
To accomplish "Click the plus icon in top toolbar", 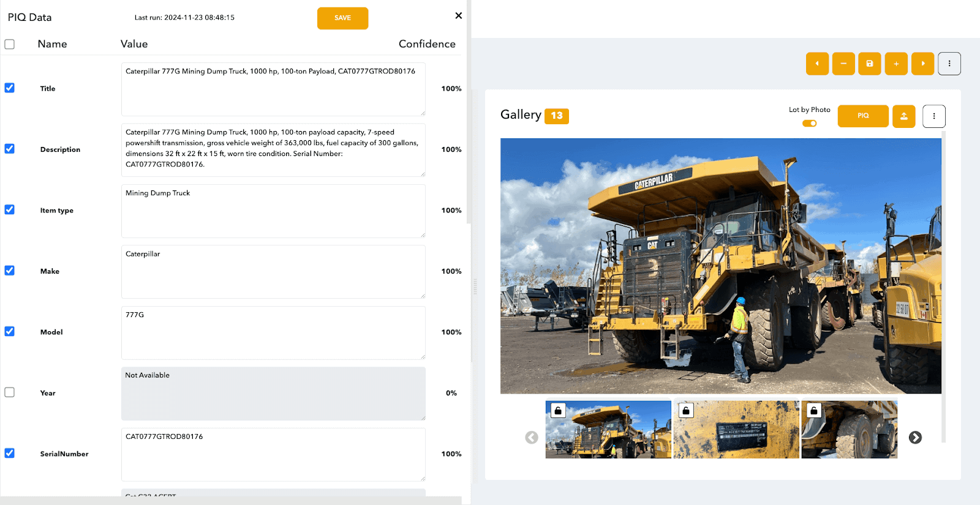I will point(896,64).
